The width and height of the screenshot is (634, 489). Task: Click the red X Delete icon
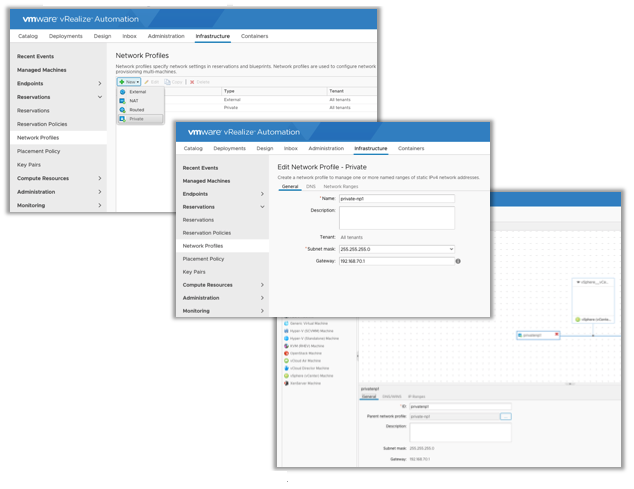192,82
